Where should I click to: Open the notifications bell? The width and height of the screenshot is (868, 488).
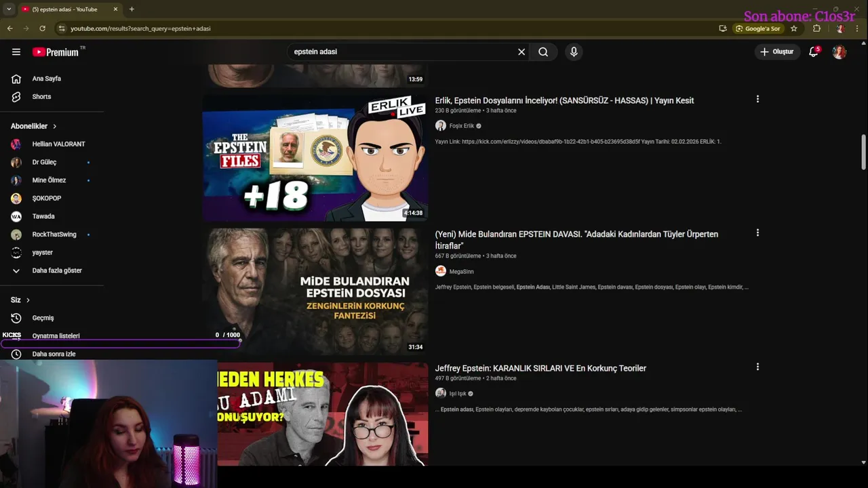point(814,52)
